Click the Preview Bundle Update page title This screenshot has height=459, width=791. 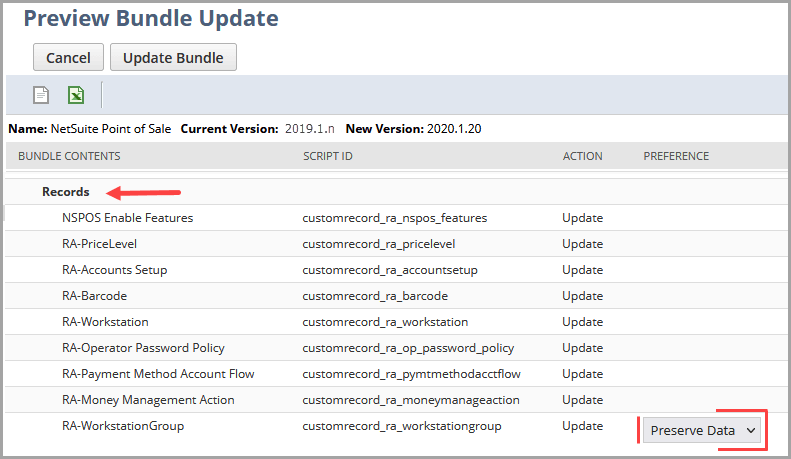151,18
